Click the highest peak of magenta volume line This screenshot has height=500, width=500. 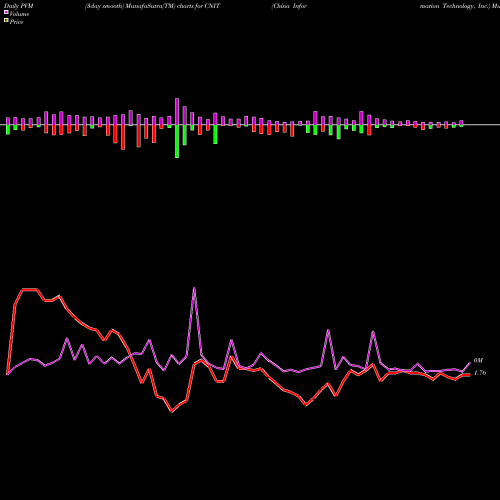(x=194, y=288)
